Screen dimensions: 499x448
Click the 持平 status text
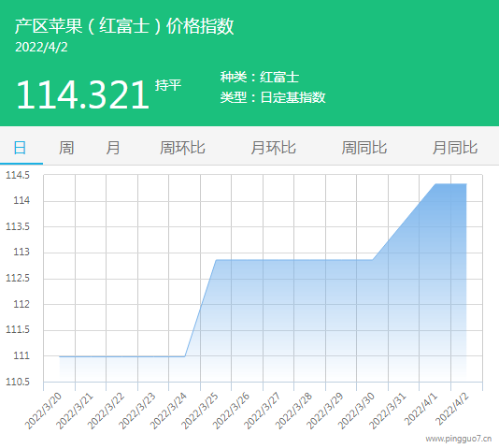(x=168, y=85)
